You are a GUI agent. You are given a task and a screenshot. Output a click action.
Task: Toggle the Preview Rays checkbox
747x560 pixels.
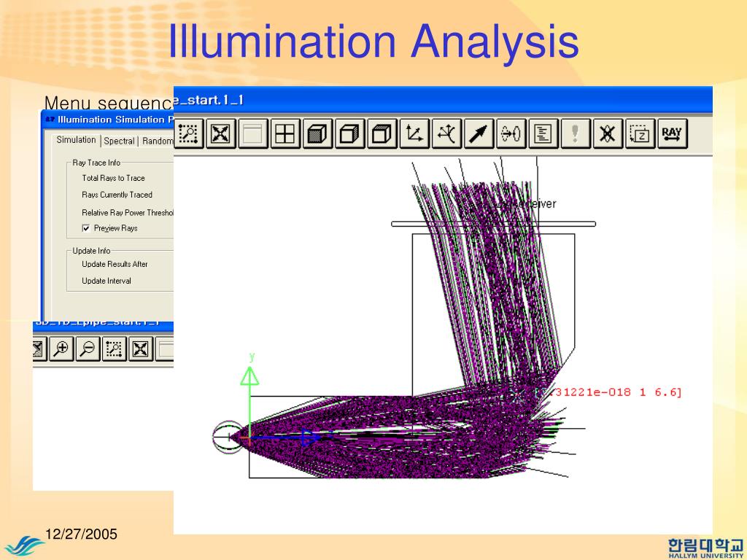[86, 228]
